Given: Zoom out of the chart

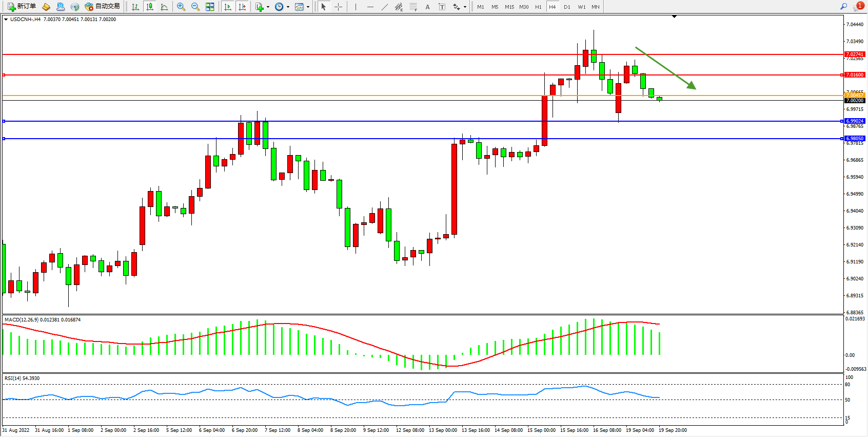Looking at the screenshot, I should tap(195, 7).
